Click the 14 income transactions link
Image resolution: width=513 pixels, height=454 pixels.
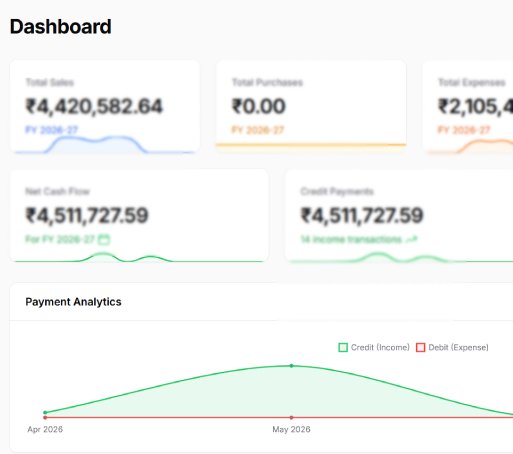[x=351, y=239]
